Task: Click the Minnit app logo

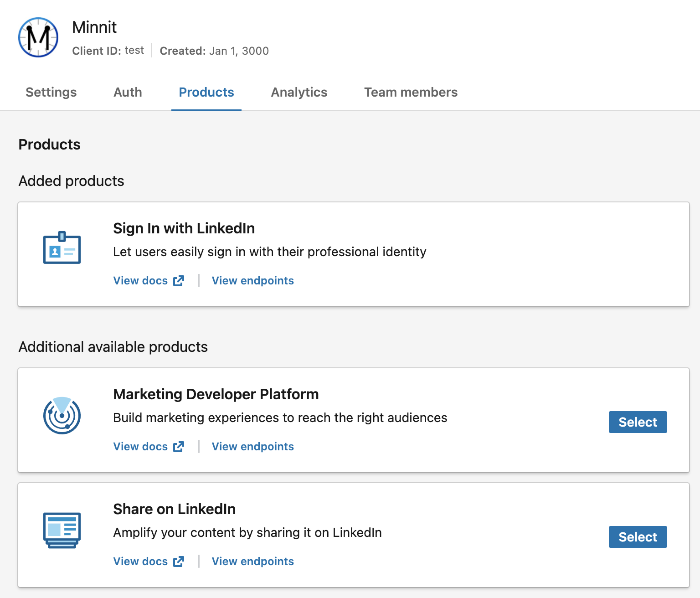Action: [38, 37]
